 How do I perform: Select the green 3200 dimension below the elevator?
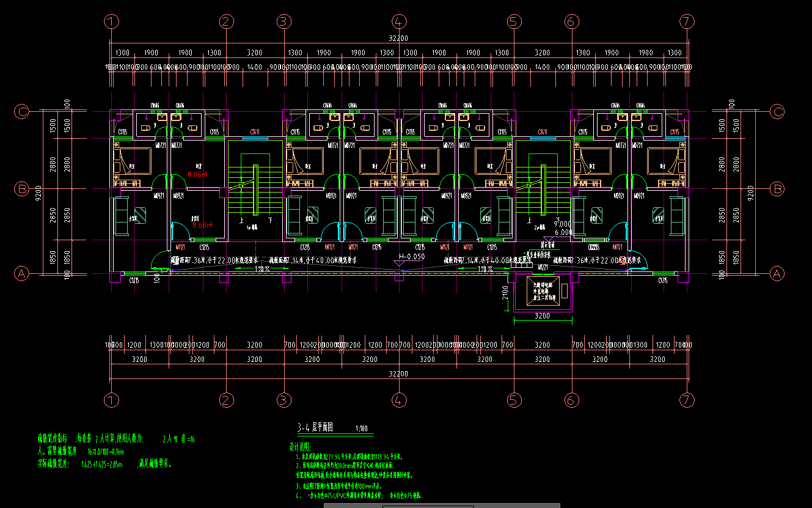tap(543, 316)
